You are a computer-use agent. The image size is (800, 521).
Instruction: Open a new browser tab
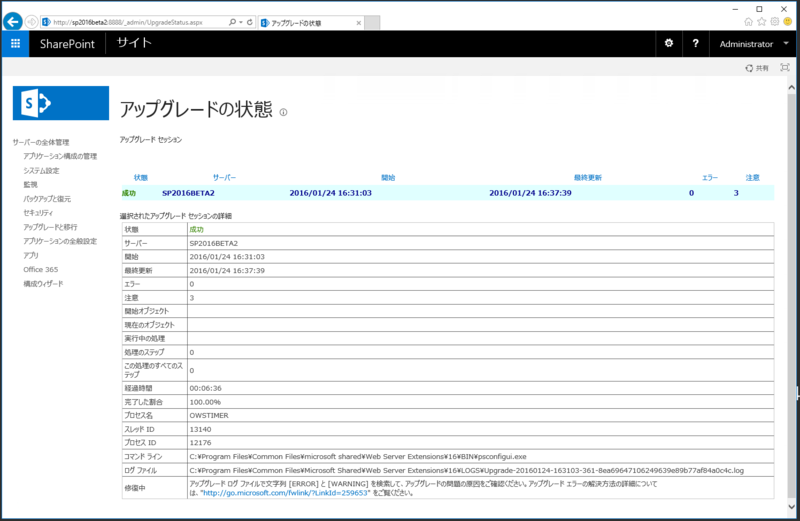(372, 22)
